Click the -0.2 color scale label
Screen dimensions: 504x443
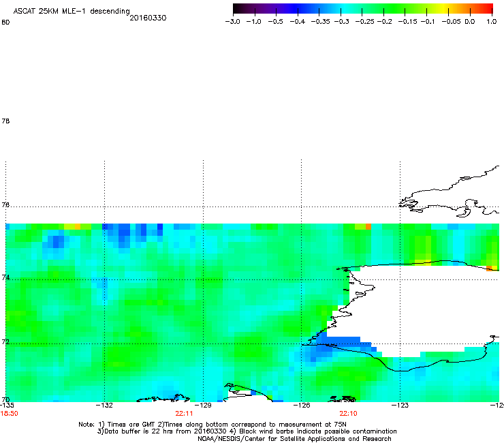coord(384,22)
